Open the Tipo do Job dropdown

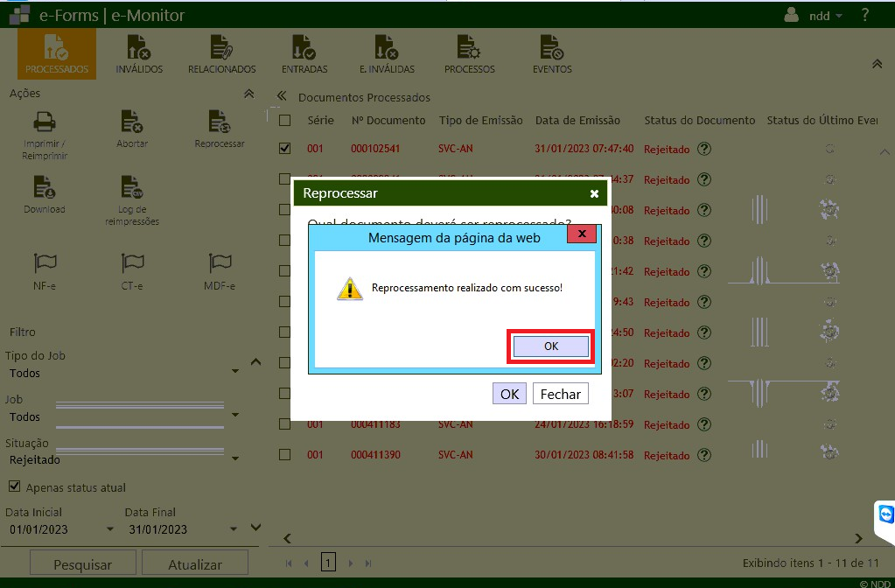point(235,372)
